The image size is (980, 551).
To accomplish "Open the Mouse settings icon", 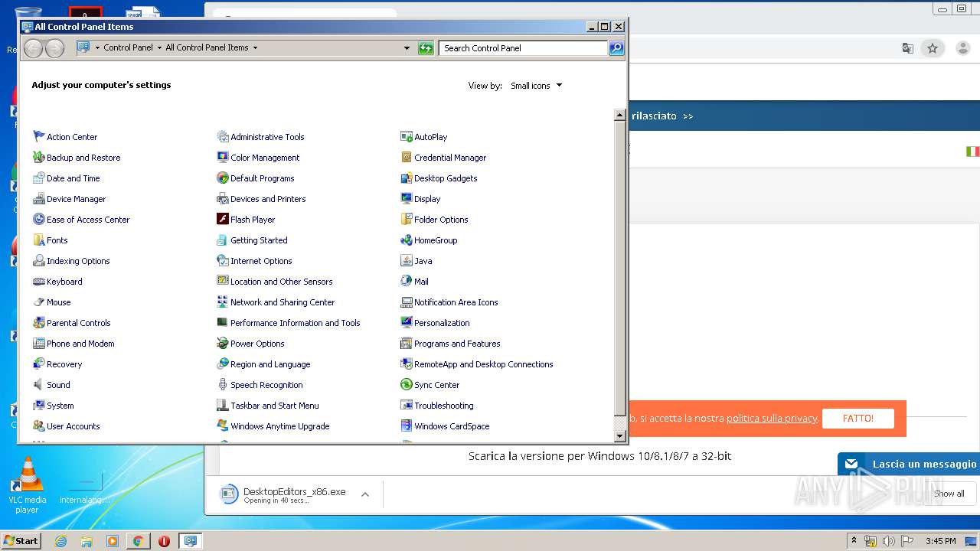I will (x=39, y=302).
